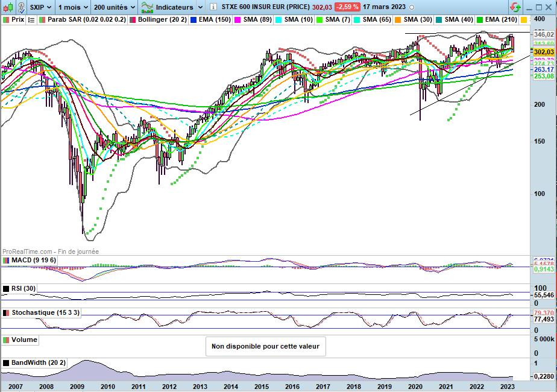
Task: Click the red-green sync arrows icon
Action: click(515, 7)
